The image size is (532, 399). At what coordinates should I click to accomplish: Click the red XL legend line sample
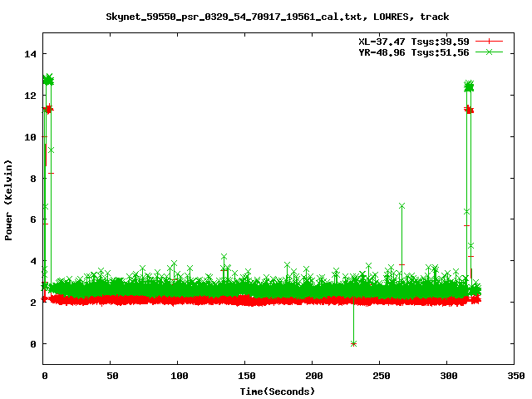(489, 42)
